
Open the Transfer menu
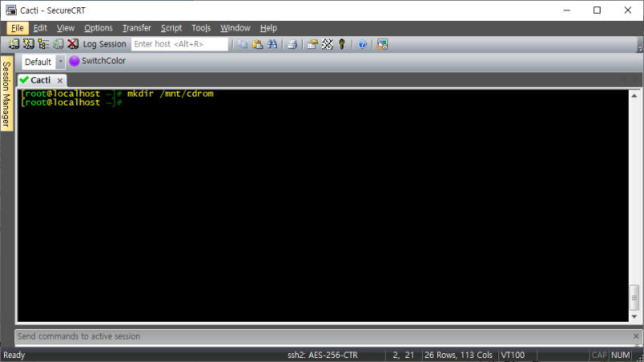[x=136, y=28]
